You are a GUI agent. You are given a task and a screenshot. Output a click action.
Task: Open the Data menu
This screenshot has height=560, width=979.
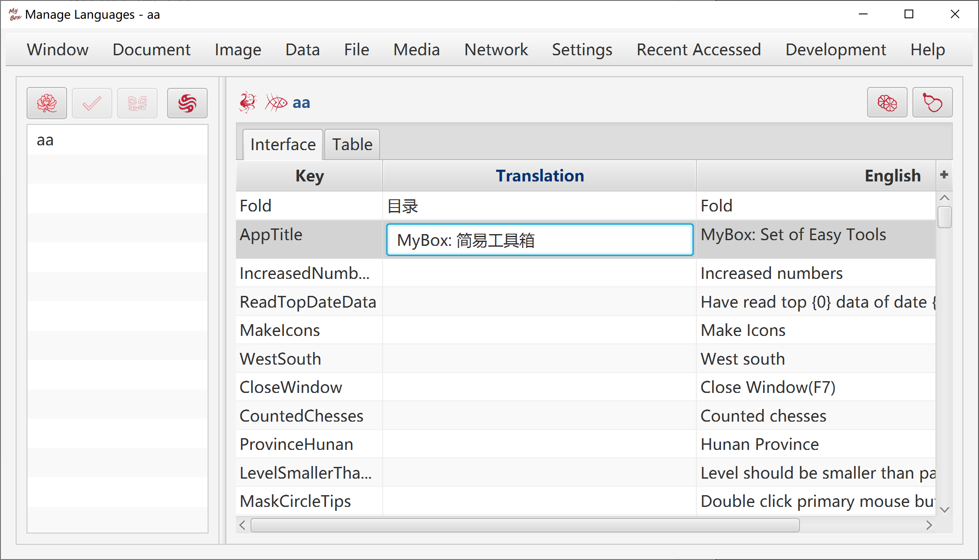point(303,50)
